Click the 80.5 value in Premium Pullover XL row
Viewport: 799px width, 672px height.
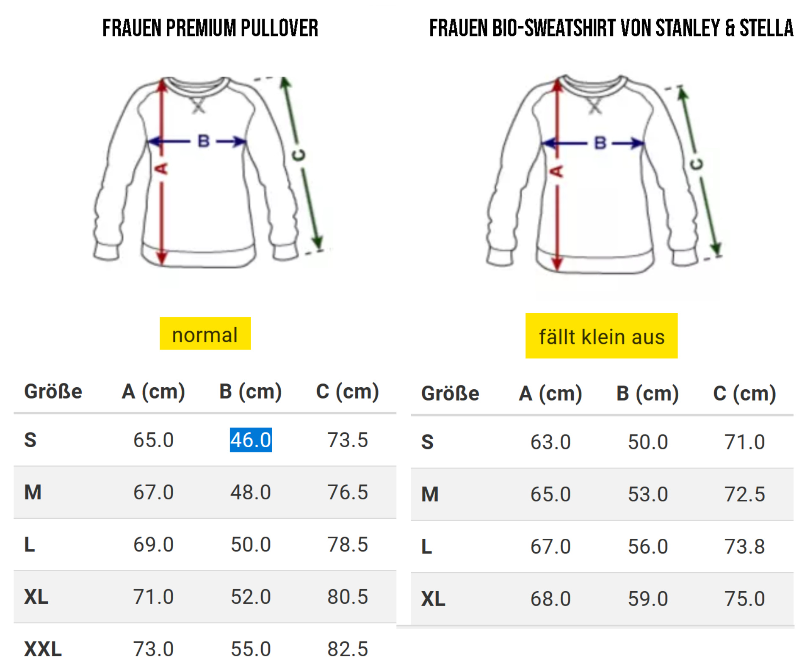tap(348, 597)
